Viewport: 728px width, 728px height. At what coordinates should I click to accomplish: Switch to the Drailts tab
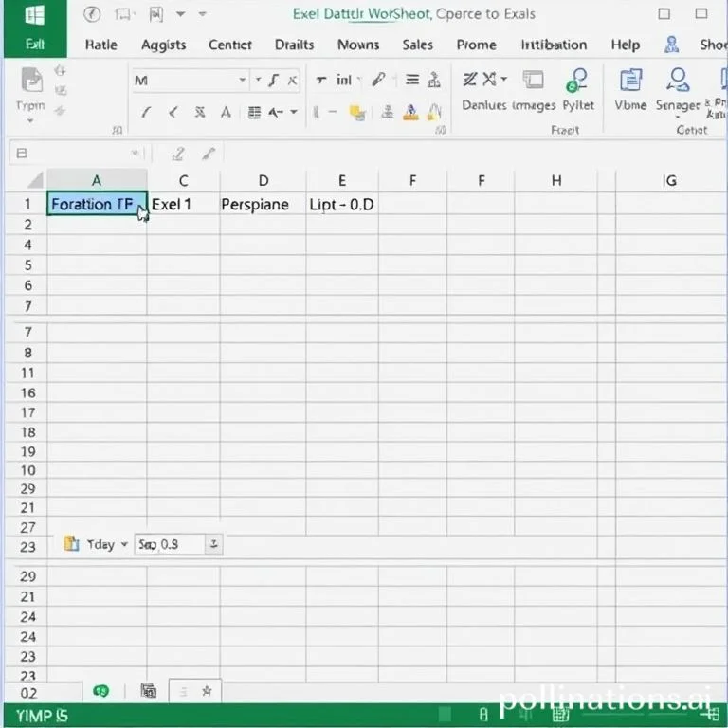pos(295,45)
